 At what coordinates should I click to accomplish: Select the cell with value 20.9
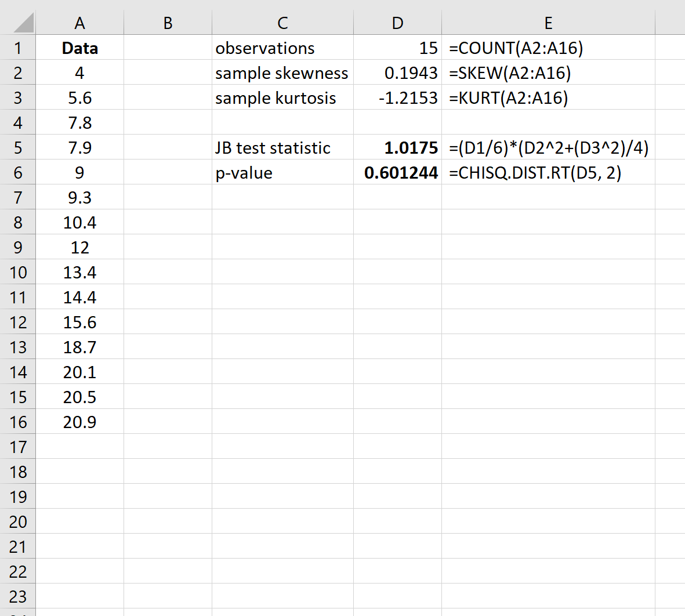[x=79, y=422]
